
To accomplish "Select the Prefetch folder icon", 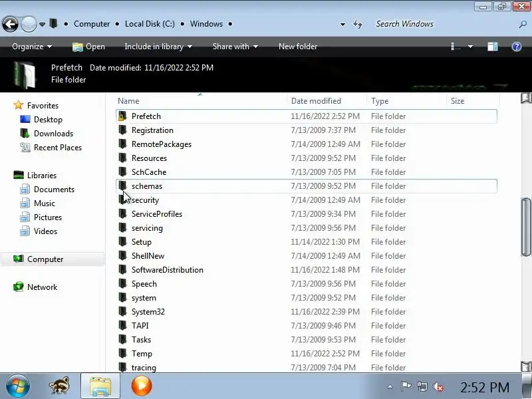I will pos(122,116).
